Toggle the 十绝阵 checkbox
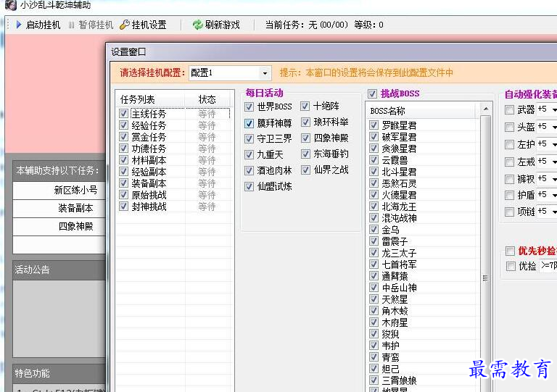Image resolution: width=557 pixels, height=392 pixels. 305,106
